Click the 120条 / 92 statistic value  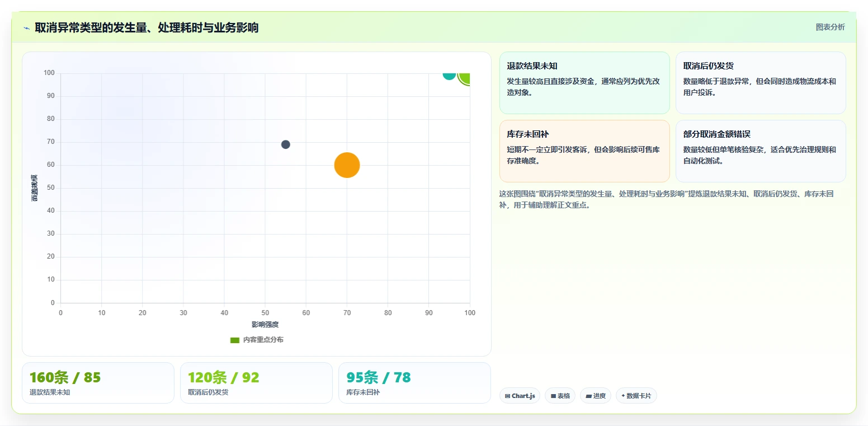tap(224, 378)
